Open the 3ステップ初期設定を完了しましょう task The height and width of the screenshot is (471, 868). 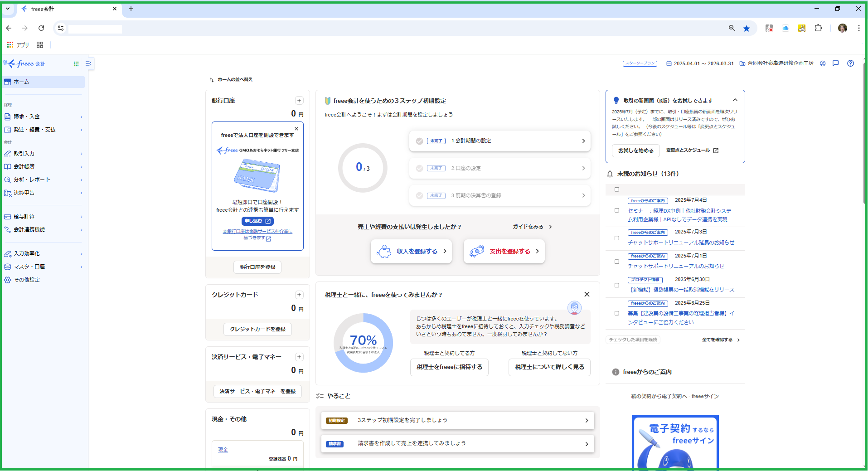tap(458, 421)
